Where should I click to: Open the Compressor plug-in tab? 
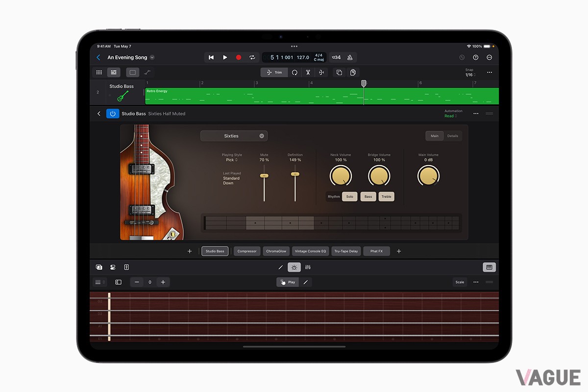coord(247,251)
